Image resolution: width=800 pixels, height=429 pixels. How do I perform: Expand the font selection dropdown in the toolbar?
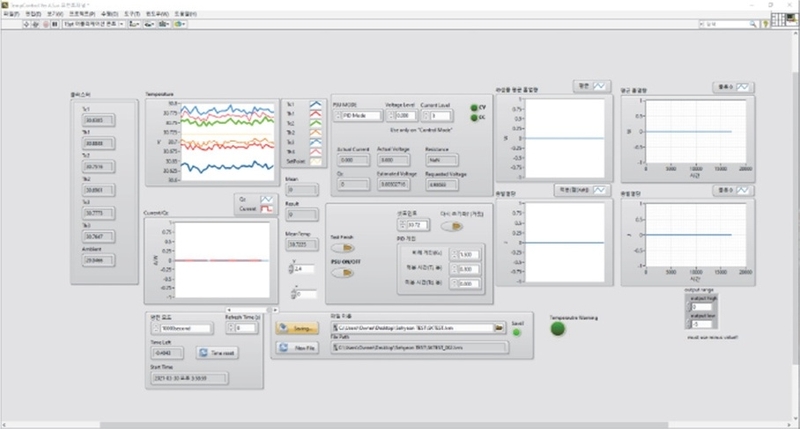pyautogui.click(x=120, y=23)
